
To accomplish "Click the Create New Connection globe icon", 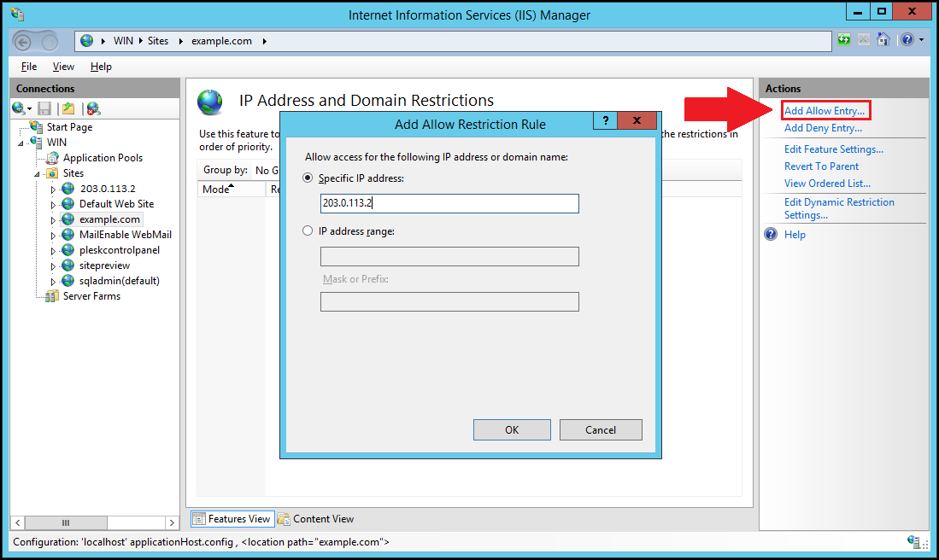I will 19,108.
